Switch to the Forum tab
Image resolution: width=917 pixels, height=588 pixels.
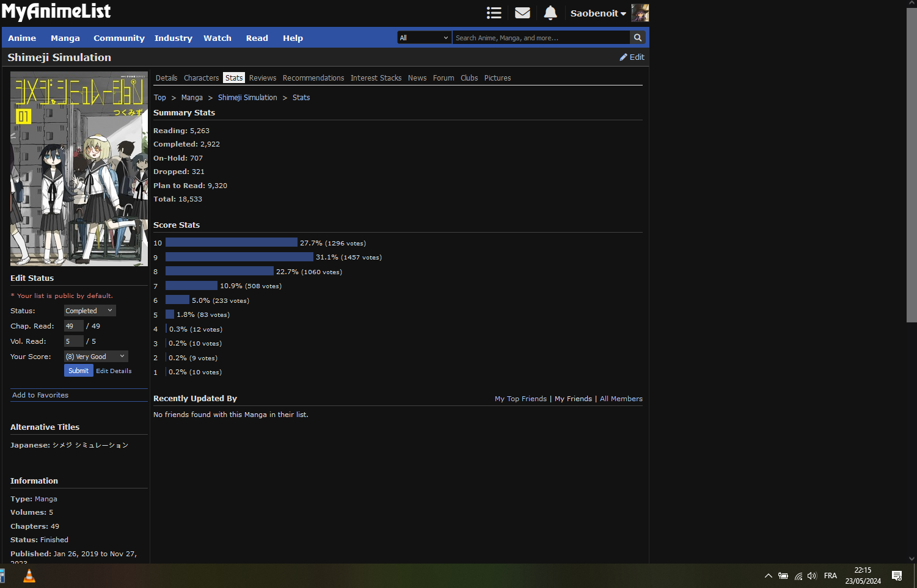coord(444,78)
